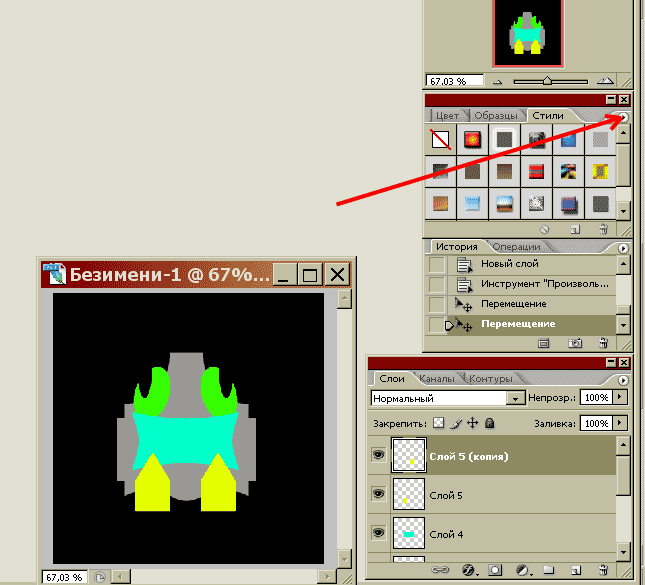Switch to the История tab
The width and height of the screenshot is (645, 585).
457,246
